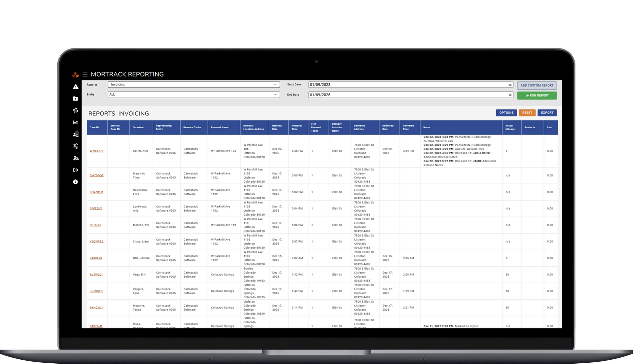Open the sliders settings icon in sidebar
633x364 pixels.
tap(75, 146)
